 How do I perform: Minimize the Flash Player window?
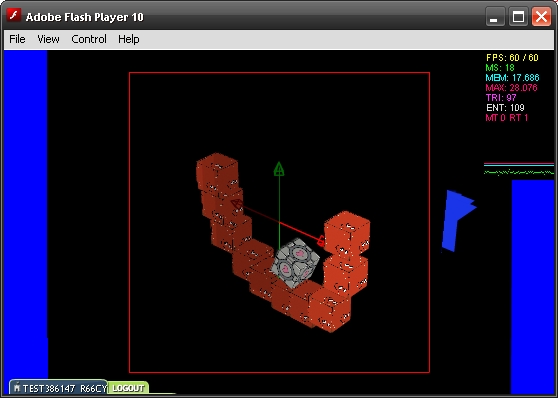pos(495,17)
